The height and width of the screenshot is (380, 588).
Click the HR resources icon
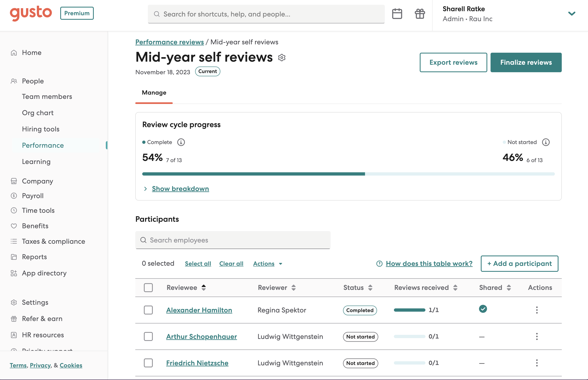(x=14, y=335)
